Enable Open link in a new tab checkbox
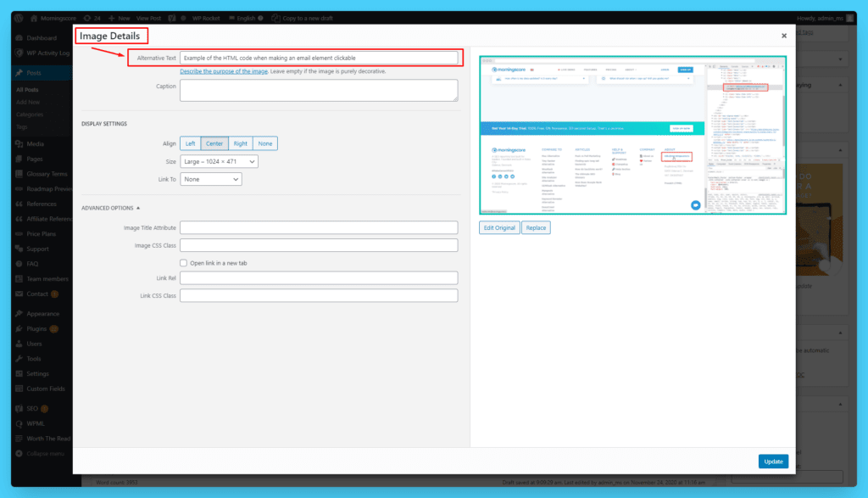 [184, 263]
